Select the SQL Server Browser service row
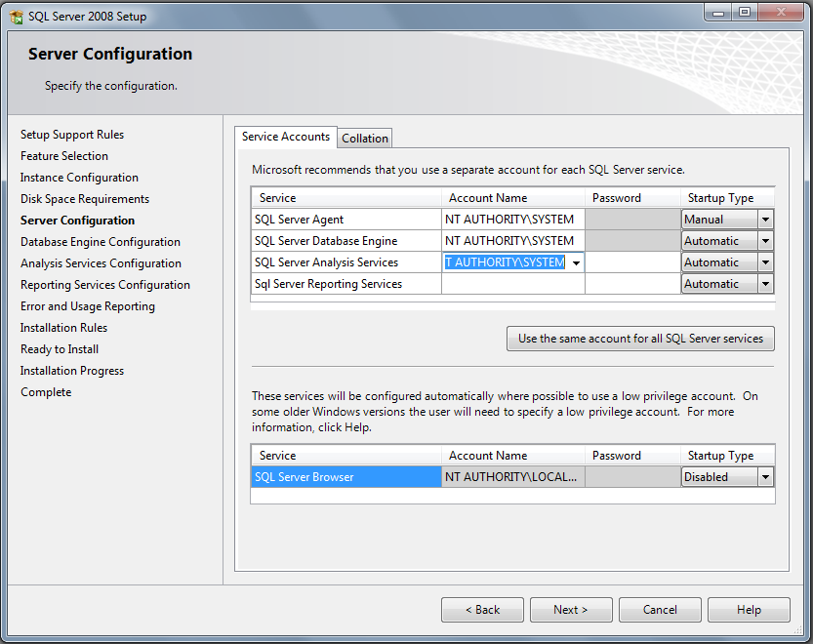Viewport: 813px width, 644px height. [x=346, y=477]
